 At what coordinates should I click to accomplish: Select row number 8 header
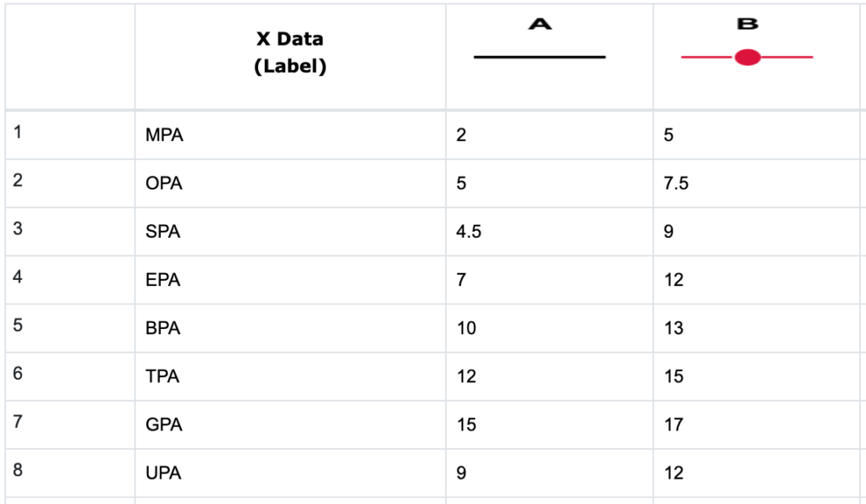click(x=19, y=471)
